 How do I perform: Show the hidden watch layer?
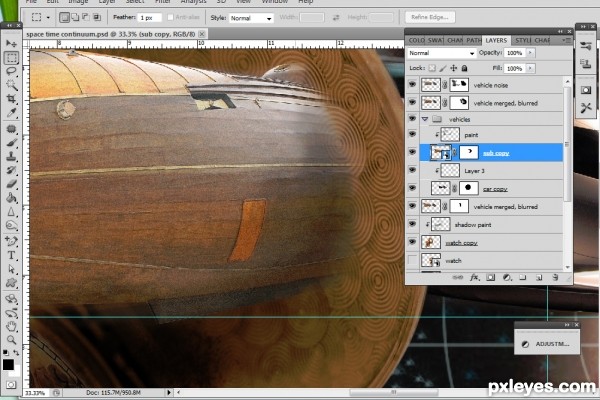412,260
